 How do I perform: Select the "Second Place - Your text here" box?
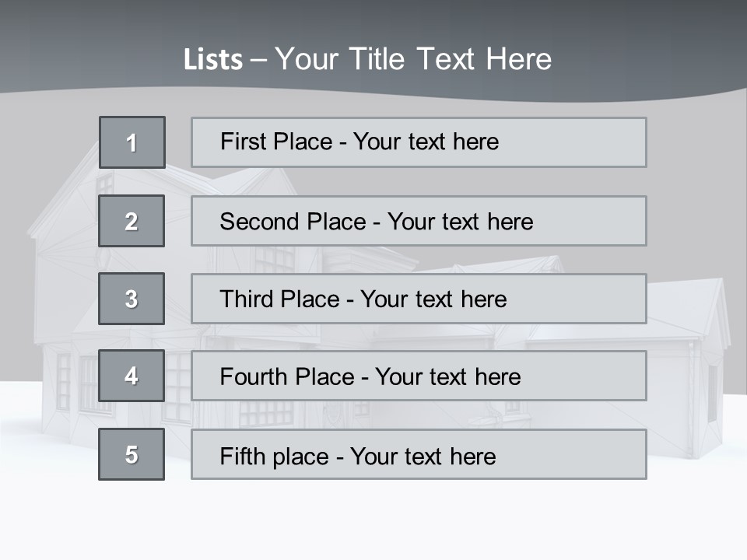pyautogui.click(x=419, y=221)
